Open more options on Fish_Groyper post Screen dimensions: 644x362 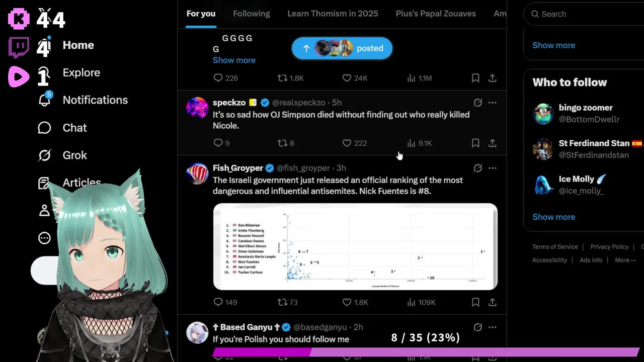click(x=493, y=168)
